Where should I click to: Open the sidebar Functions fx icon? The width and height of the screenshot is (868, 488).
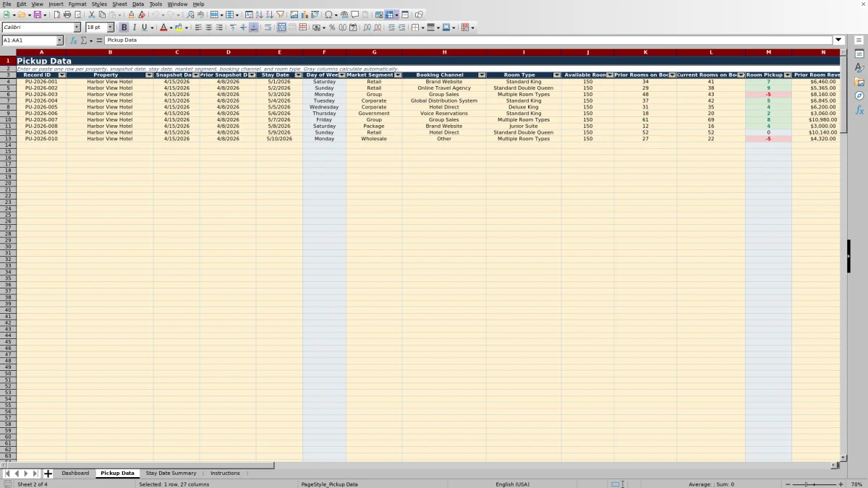click(859, 110)
